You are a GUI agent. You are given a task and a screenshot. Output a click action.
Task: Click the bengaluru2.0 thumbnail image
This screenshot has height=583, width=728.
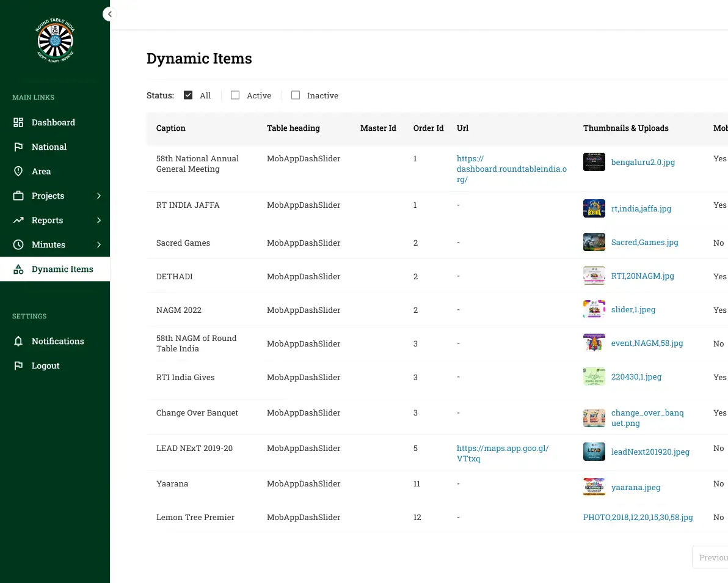(594, 162)
